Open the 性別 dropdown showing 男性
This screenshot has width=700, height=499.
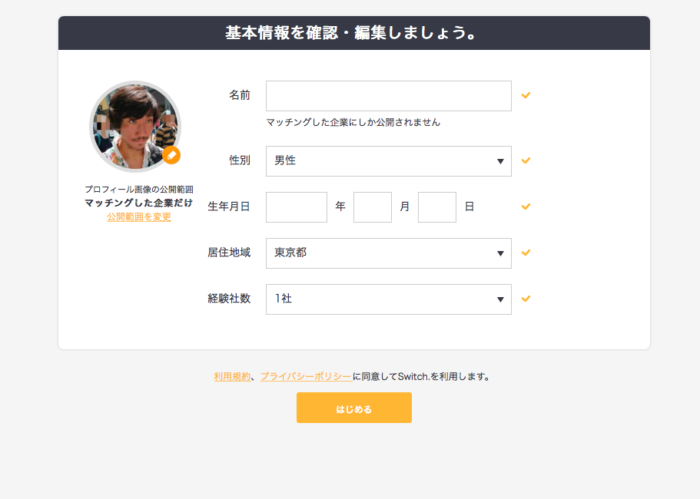click(389, 161)
